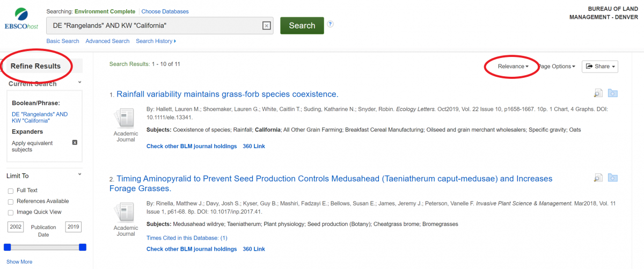Viewport: 644px width, 269px height.
Task: Clear the search box with X icon
Action: [x=266, y=26]
